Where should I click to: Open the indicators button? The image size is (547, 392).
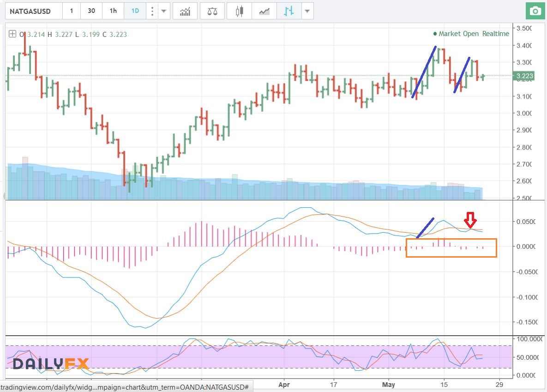click(185, 11)
